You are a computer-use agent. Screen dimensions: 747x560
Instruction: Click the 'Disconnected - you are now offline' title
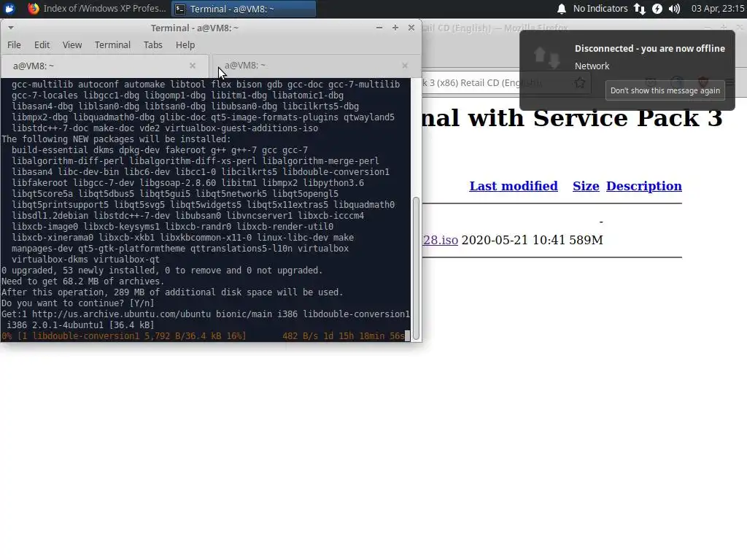[650, 49]
